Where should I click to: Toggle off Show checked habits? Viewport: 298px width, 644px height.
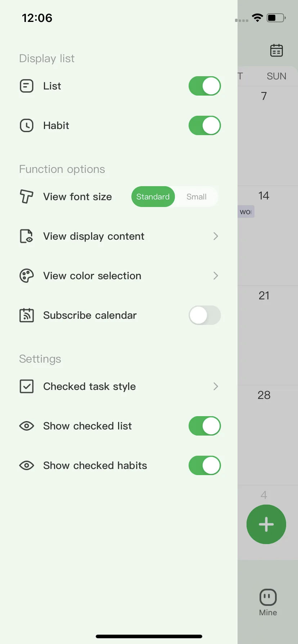(x=205, y=465)
